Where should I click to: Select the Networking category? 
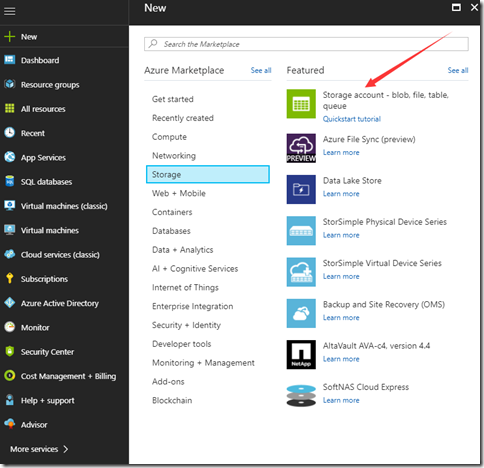pos(174,156)
